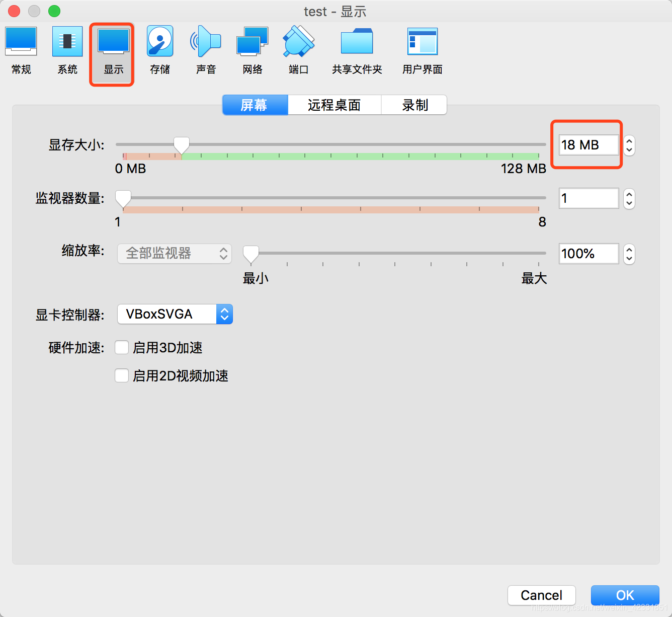Click the 18 MB video memory field
Screen dimensions: 672x617
[x=589, y=145]
